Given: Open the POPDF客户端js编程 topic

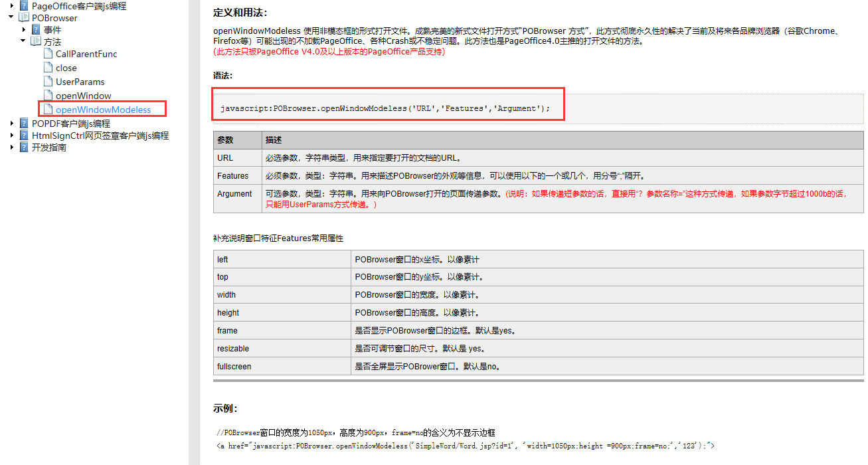Looking at the screenshot, I should (x=71, y=124).
